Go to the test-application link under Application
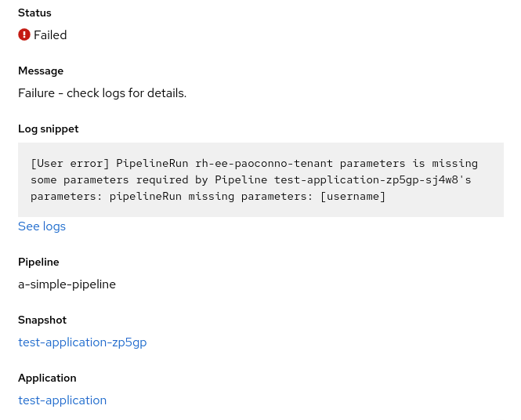This screenshot has height=420, width=521. point(62,400)
